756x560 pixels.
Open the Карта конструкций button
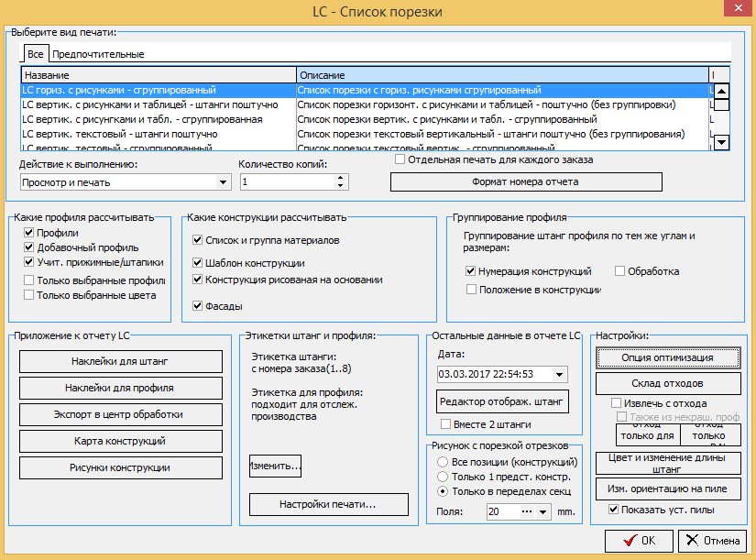(x=121, y=441)
